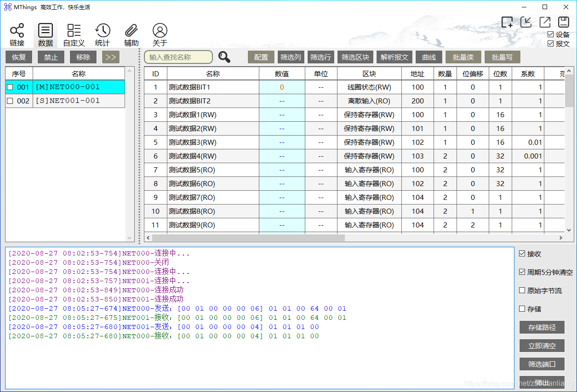Uncheck the 周期5分钟清空 checkbox
This screenshot has height=392, width=577.
pos(522,272)
